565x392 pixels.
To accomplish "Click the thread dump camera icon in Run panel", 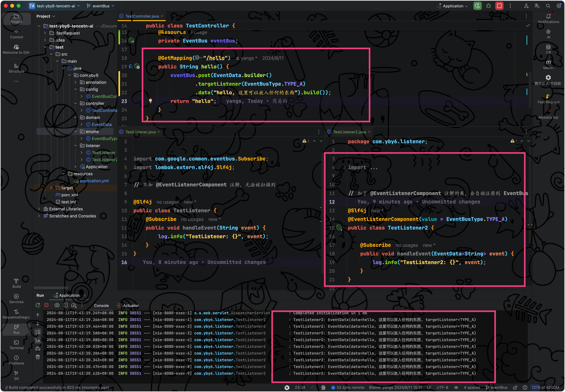I will tap(57, 305).
